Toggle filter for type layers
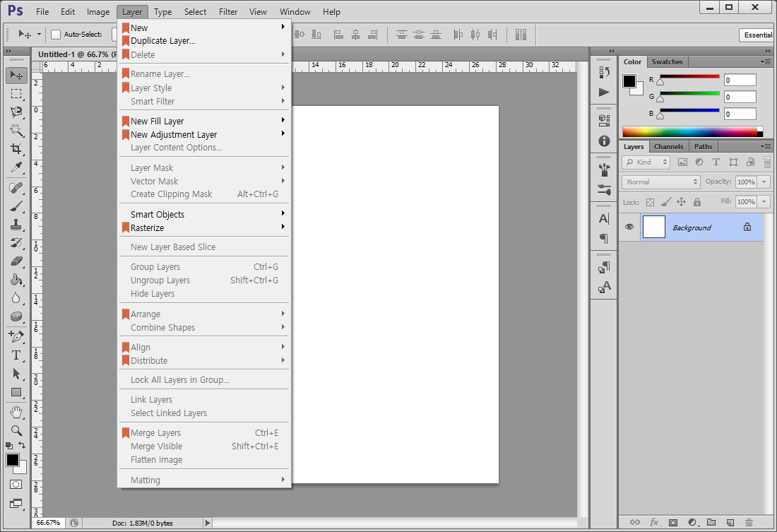 [716, 162]
